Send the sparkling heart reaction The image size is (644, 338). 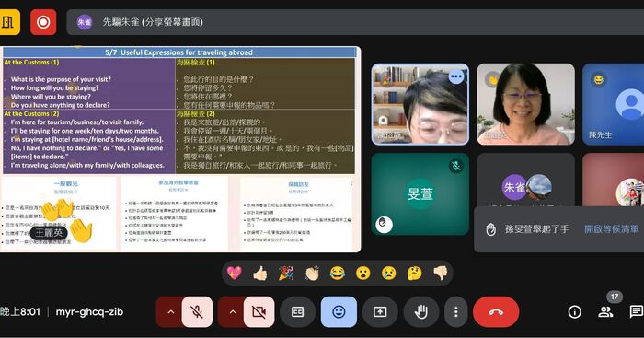235,273
